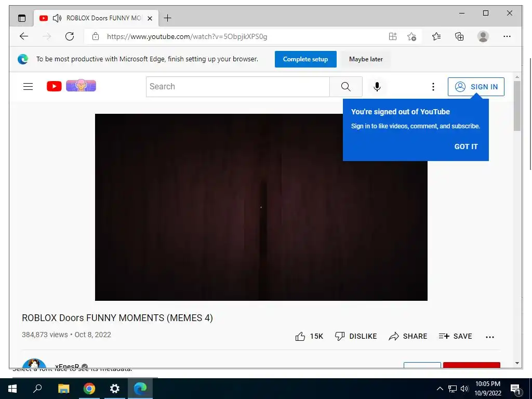
Task: Open the xEnesR channel avatar
Action: (34, 363)
